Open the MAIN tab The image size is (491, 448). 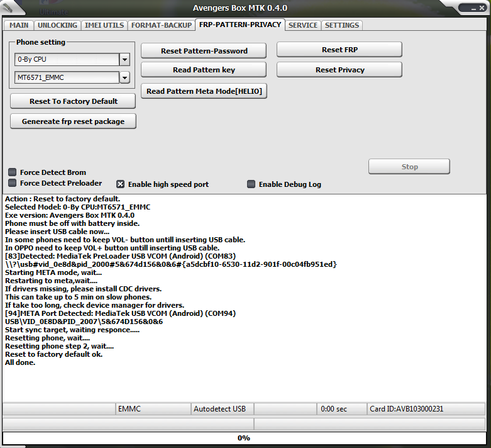(x=19, y=25)
